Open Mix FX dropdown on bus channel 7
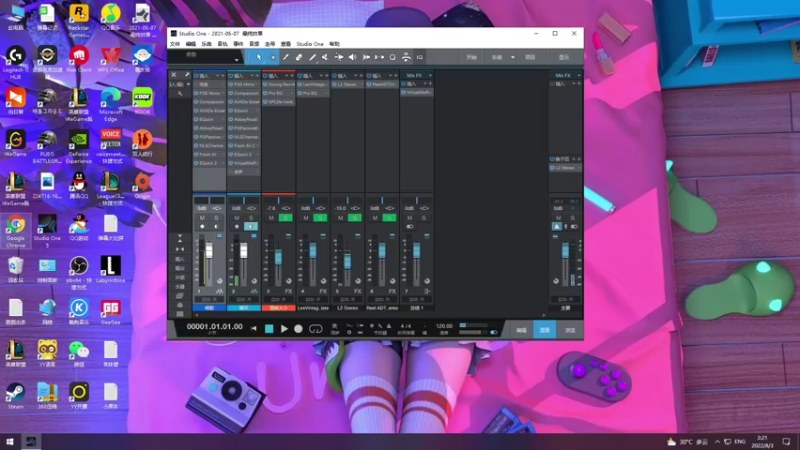This screenshot has width=800, height=450. click(x=430, y=76)
